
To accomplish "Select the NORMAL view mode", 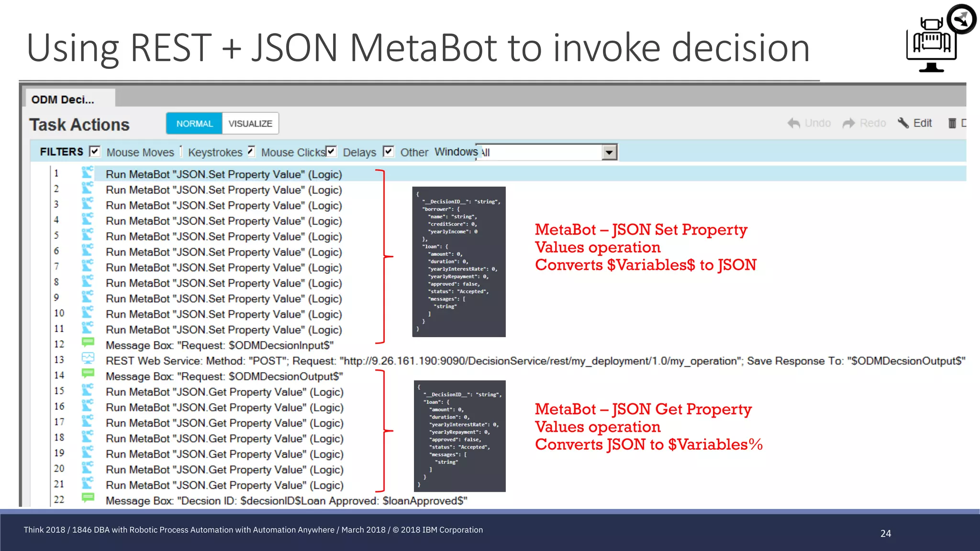I will (x=194, y=123).
